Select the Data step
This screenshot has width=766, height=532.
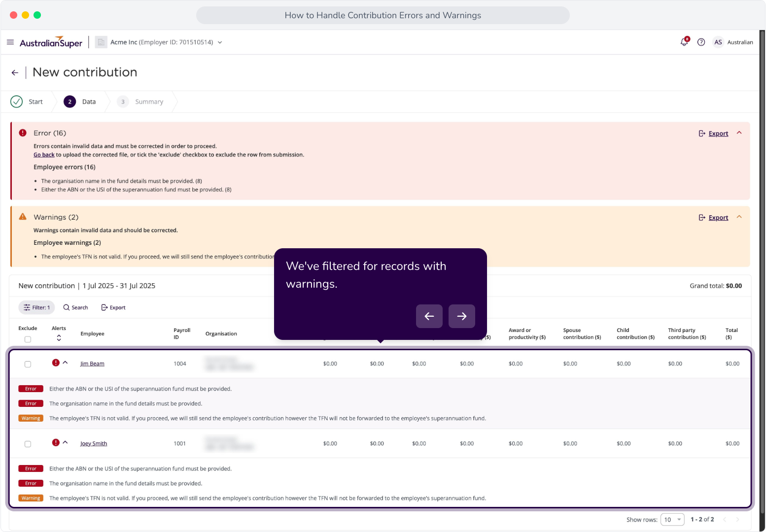pyautogui.click(x=80, y=101)
